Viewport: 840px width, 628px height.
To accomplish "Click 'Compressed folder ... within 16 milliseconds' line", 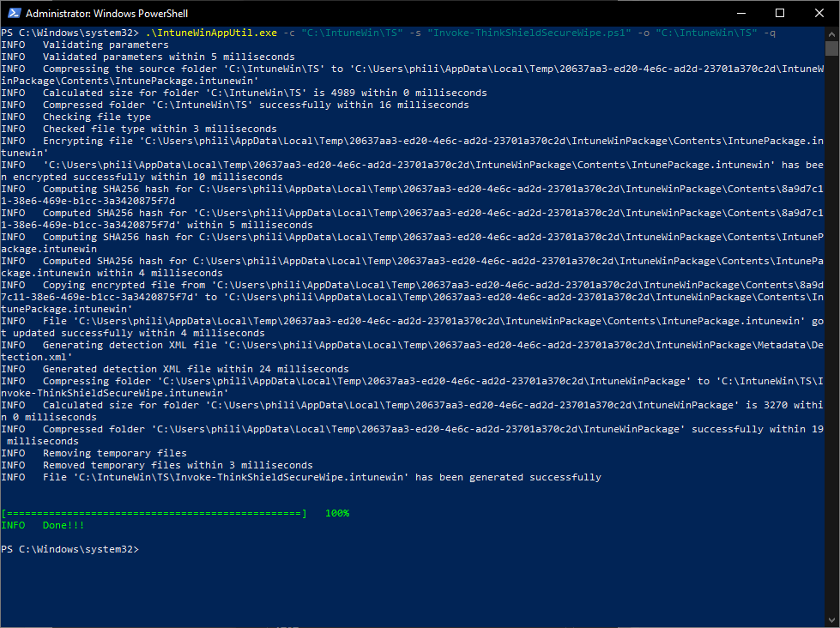I will (234, 105).
